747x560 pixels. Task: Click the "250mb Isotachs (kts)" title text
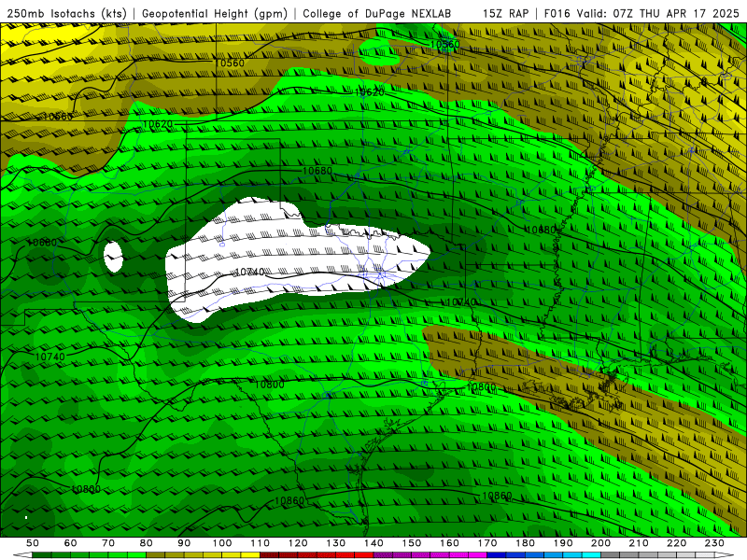(67, 13)
